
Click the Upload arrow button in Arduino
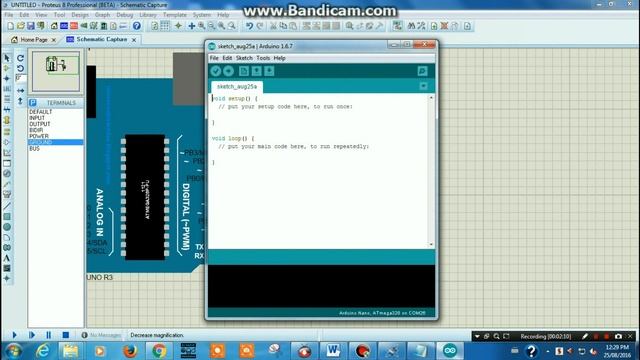click(x=229, y=71)
